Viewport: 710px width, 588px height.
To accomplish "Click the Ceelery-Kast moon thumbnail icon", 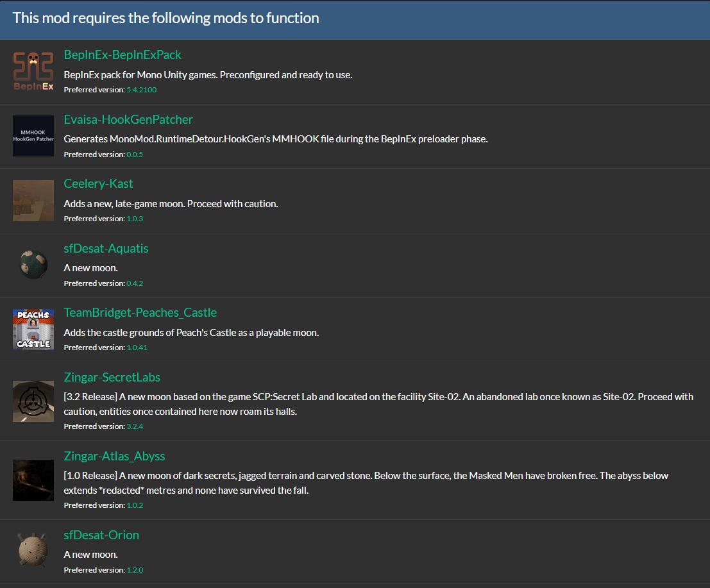I will [x=33, y=201].
